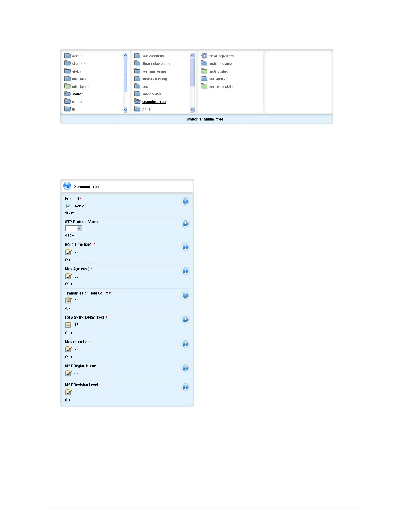Show help for the Enabled field
Image resolution: width=411 pixels, height=532 pixels.
[185, 201]
